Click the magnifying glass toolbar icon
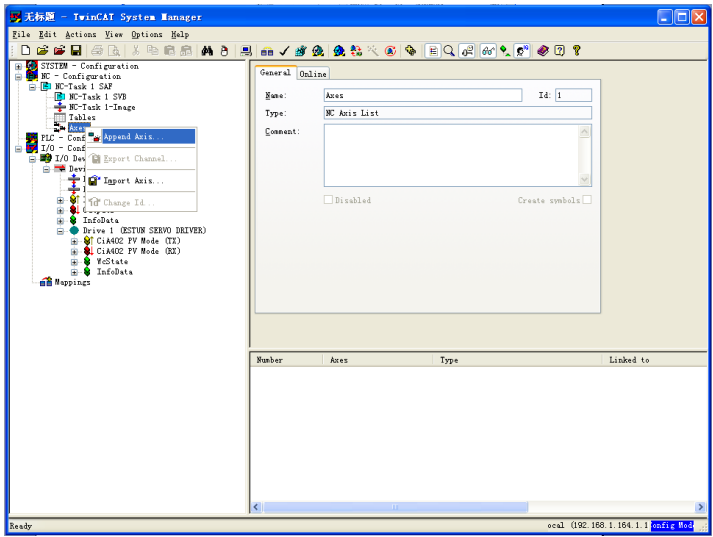 (449, 51)
